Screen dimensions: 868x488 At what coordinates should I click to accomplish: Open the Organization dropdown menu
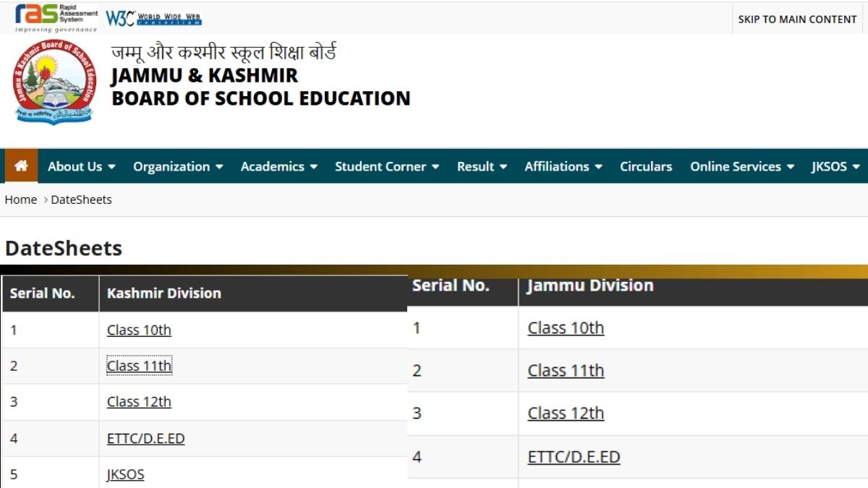pos(178,166)
